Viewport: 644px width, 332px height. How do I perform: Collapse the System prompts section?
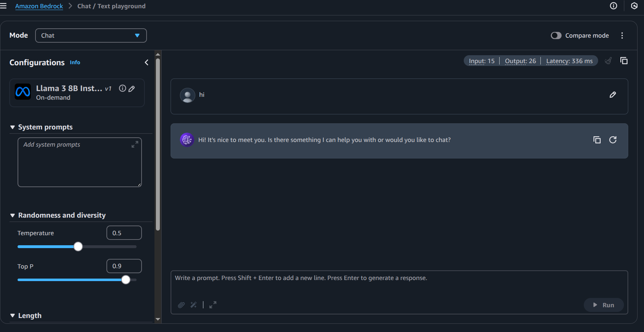click(x=13, y=127)
